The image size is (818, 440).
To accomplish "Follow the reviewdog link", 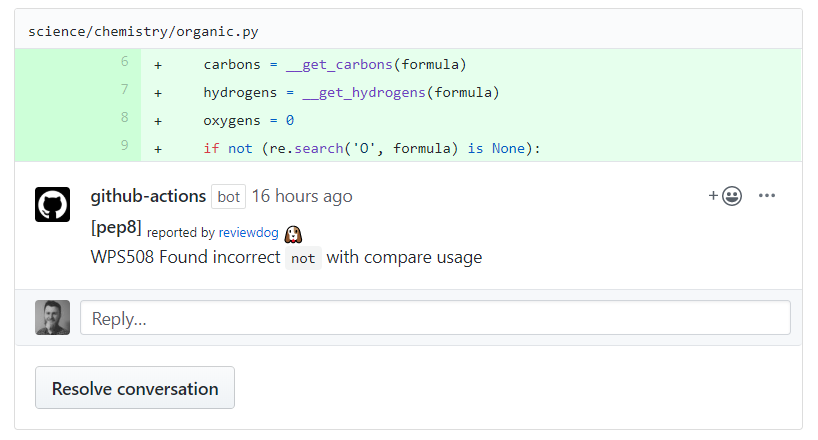I will coord(248,233).
